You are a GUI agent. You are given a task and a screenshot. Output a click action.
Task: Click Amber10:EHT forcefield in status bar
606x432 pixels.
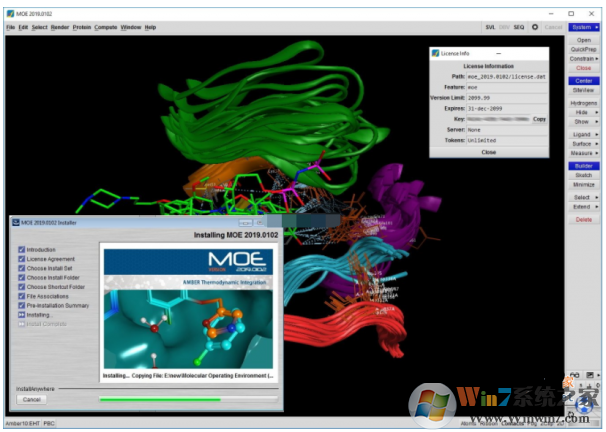tap(23, 423)
